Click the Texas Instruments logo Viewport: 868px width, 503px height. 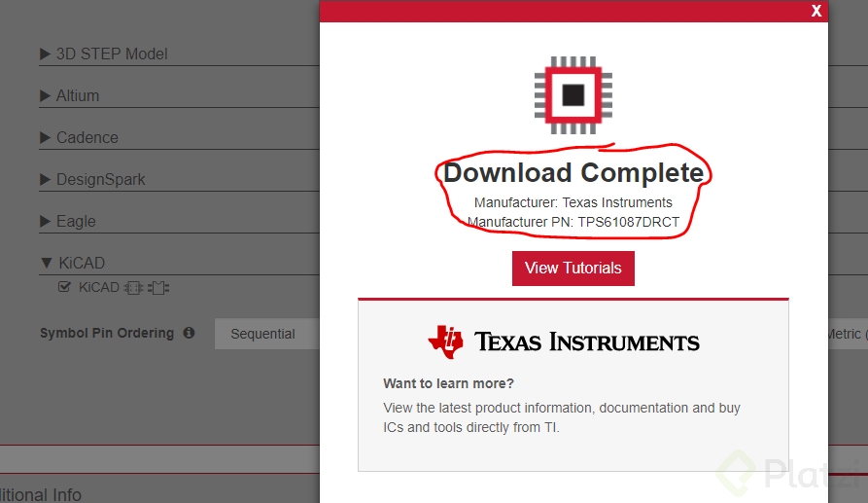564,341
